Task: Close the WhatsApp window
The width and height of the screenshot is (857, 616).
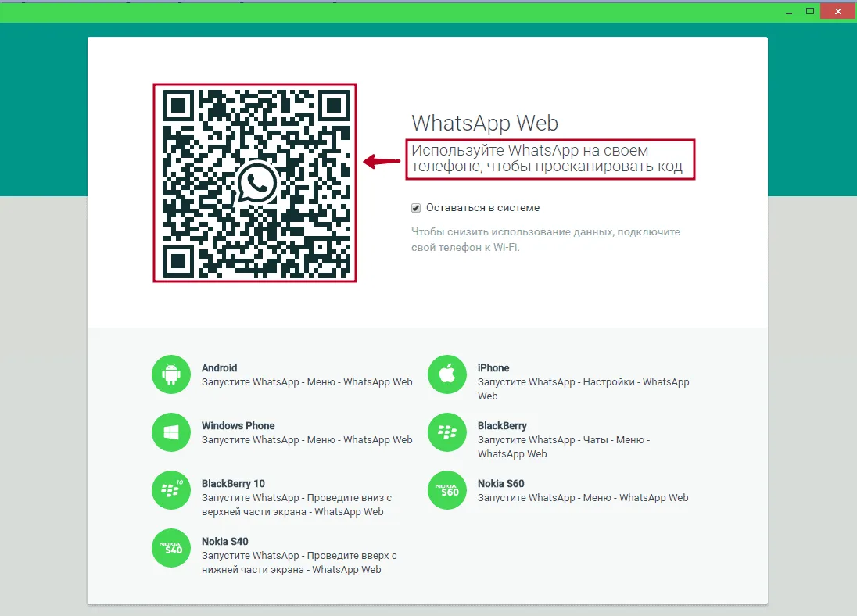Action: point(838,12)
